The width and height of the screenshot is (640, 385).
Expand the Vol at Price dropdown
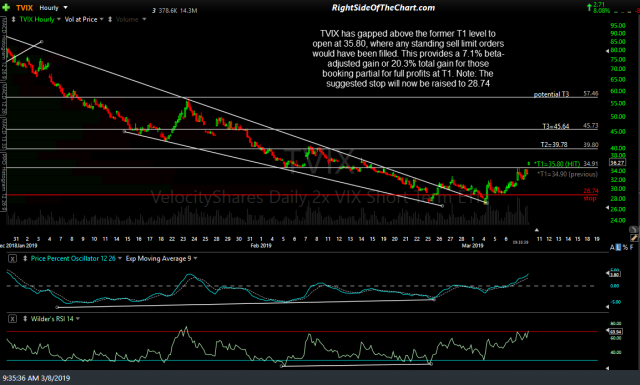[102, 19]
